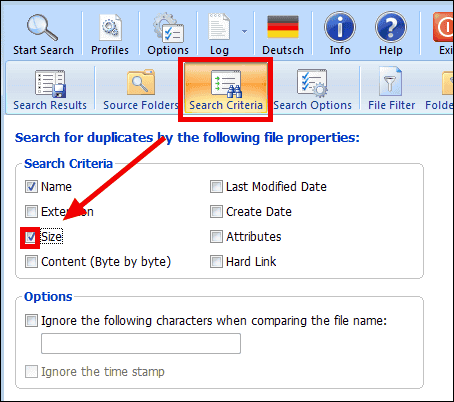Toggle the Size checkbox
The height and width of the screenshot is (402, 454).
coord(31,237)
